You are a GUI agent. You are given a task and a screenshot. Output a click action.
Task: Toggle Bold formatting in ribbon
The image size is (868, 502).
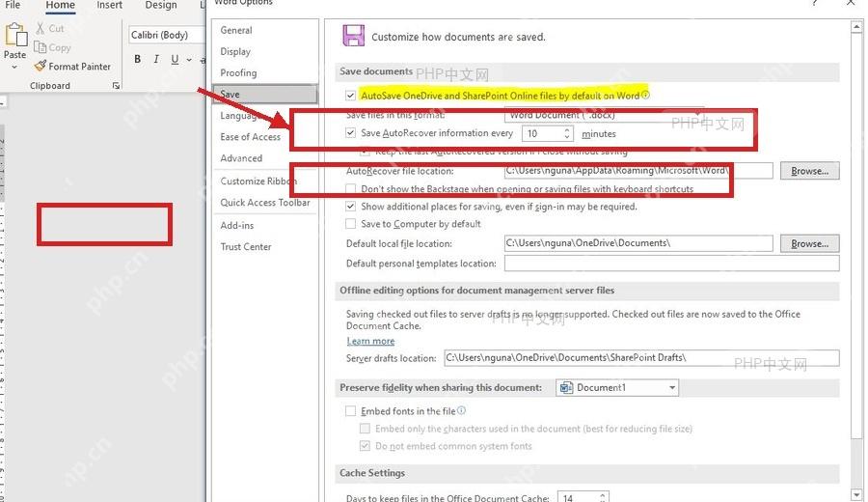[x=137, y=59]
